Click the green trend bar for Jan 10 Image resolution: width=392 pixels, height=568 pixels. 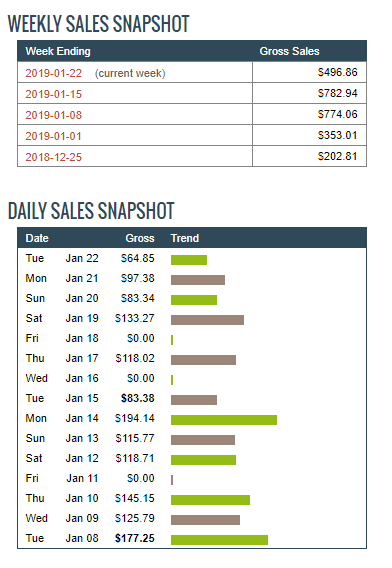point(210,500)
